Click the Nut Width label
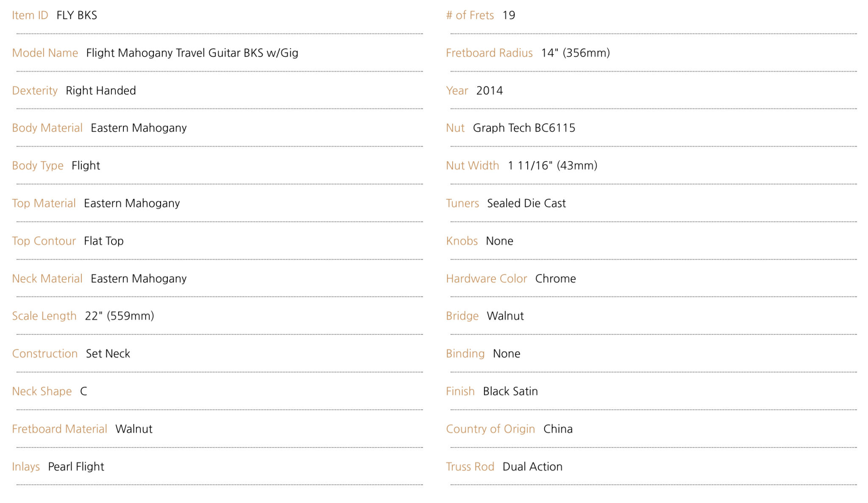This screenshot has width=868, height=503. click(473, 166)
